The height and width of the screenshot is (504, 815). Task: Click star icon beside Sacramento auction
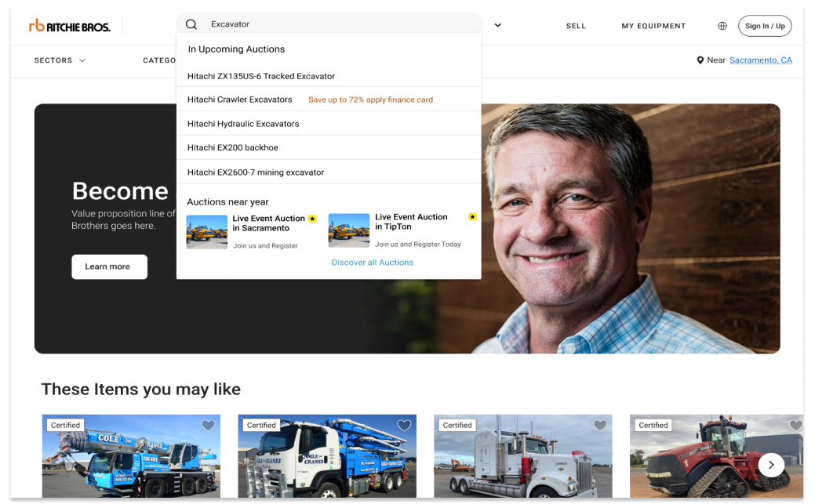pyautogui.click(x=312, y=219)
